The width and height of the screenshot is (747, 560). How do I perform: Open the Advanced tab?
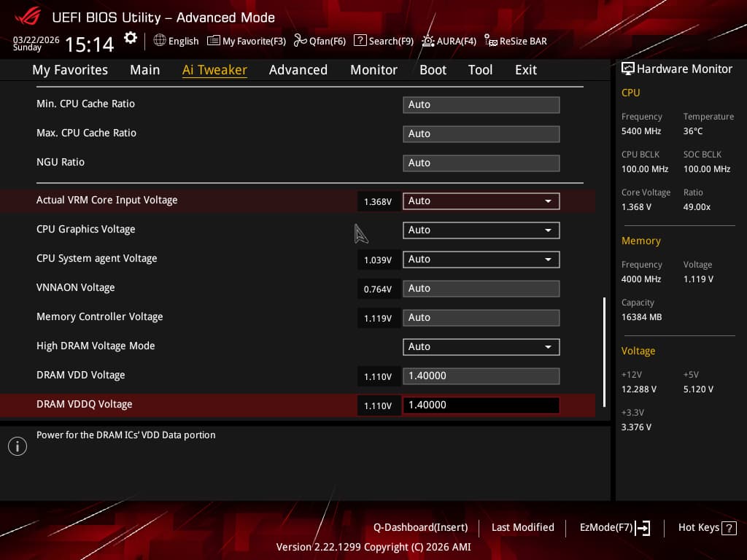298,70
